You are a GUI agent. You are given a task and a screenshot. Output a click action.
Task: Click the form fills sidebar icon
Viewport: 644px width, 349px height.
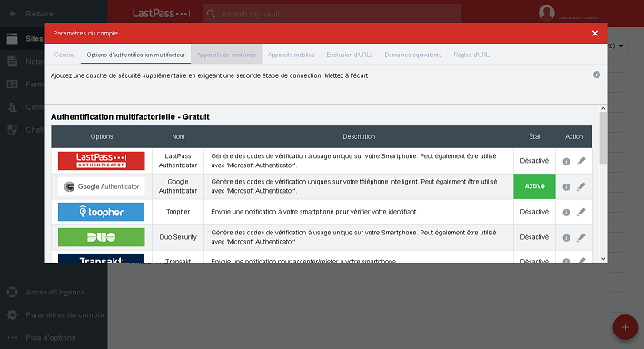(x=13, y=85)
